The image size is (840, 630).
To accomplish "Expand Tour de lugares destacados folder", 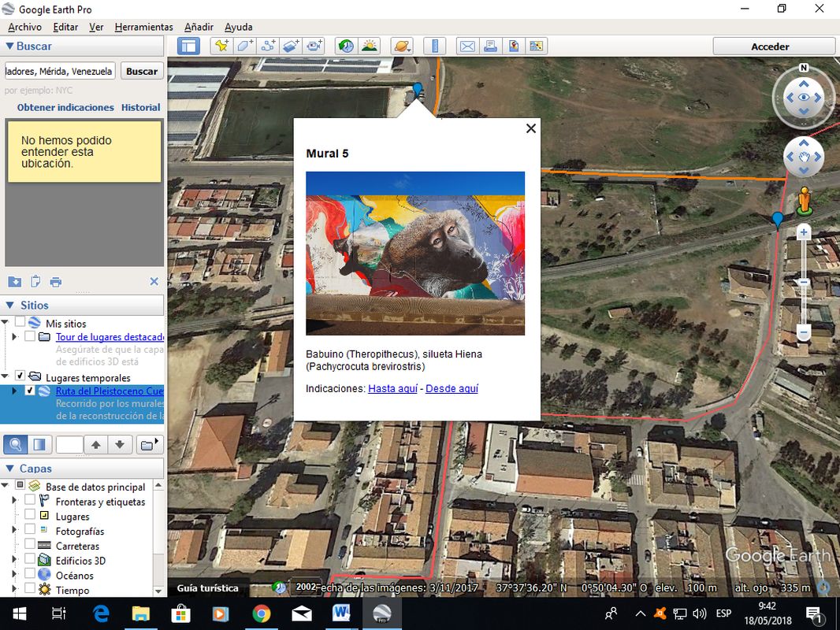I will click(15, 337).
